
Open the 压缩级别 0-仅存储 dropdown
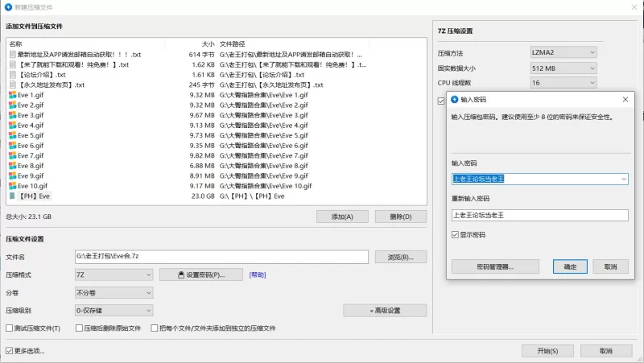pos(114,311)
